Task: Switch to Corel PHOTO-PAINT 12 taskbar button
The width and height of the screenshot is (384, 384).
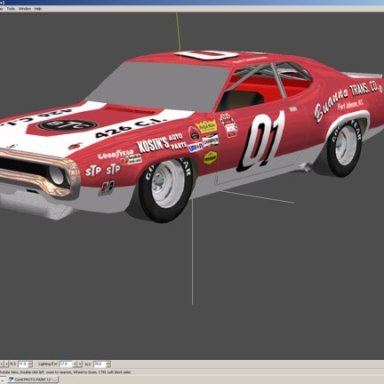Action: tap(33, 379)
